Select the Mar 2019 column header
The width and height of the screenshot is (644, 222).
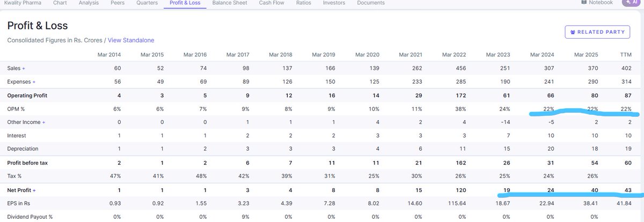tap(324, 55)
